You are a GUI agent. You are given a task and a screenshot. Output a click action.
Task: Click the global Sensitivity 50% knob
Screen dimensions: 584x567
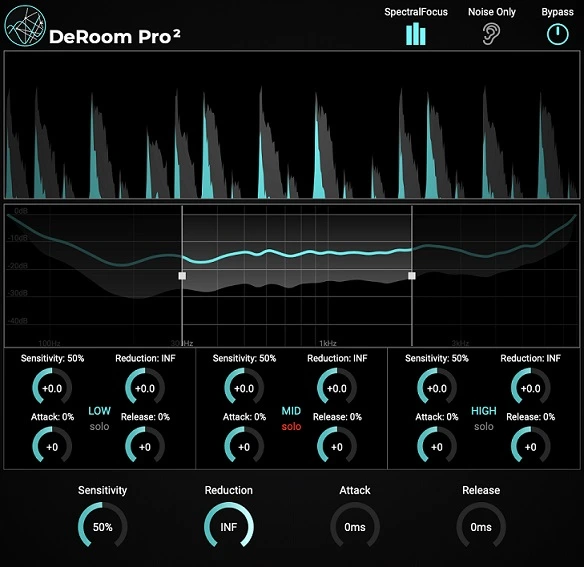click(x=102, y=525)
